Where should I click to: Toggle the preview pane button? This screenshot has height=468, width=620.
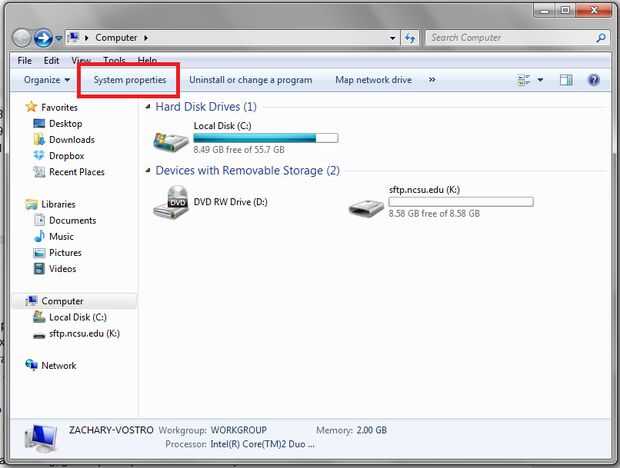click(566, 80)
